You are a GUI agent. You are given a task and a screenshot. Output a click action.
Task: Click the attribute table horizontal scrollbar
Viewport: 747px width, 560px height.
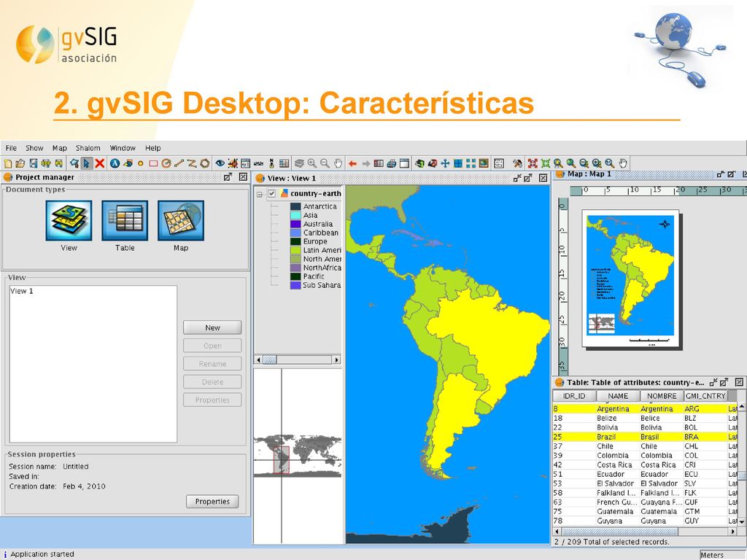click(645, 532)
